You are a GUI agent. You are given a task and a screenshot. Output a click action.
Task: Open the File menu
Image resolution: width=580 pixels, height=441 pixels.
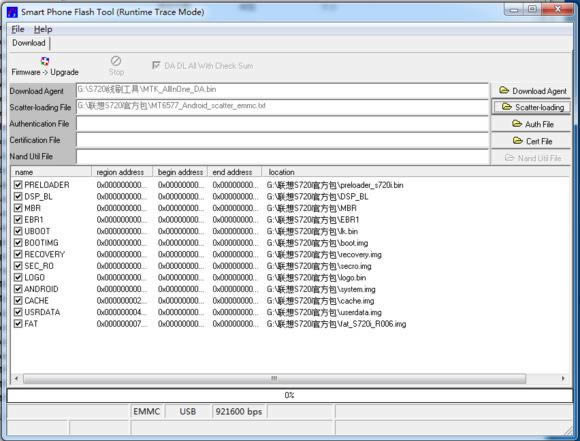(18, 29)
